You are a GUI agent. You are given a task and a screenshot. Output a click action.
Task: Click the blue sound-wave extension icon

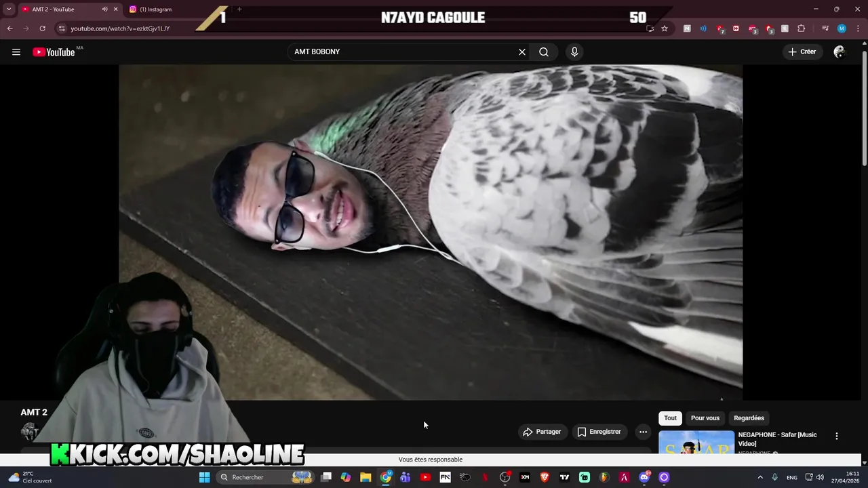(x=703, y=28)
